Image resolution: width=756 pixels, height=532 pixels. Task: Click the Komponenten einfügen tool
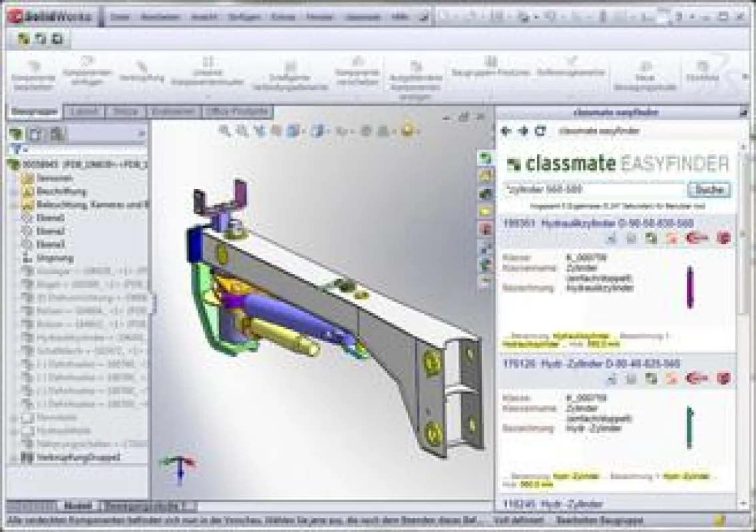point(87,71)
